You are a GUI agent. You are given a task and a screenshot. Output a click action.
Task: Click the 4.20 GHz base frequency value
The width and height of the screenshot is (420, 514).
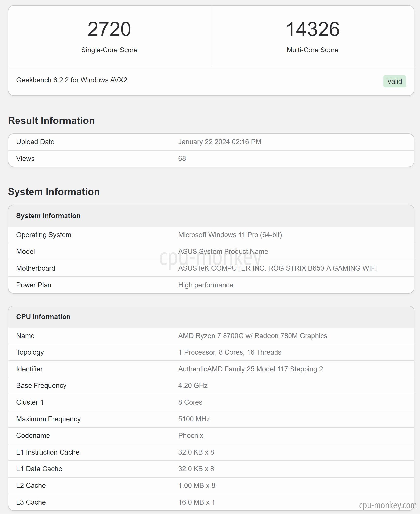[x=193, y=386]
